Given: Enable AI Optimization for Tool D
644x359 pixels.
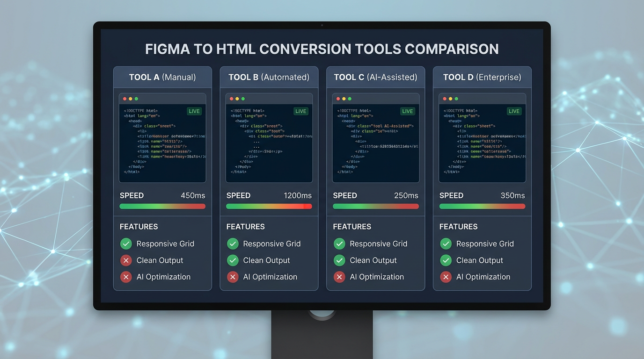Looking at the screenshot, I should [446, 277].
